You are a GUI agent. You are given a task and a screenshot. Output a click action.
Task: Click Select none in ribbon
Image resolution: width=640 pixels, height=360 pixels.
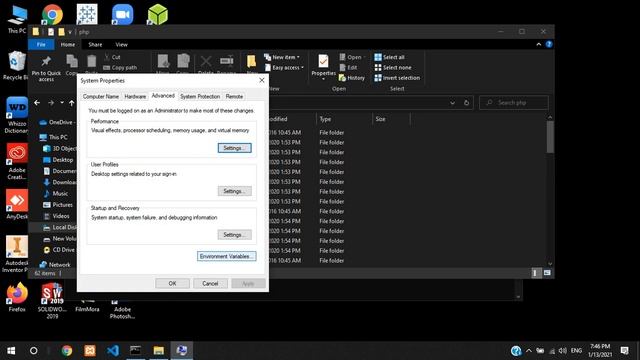393,67
